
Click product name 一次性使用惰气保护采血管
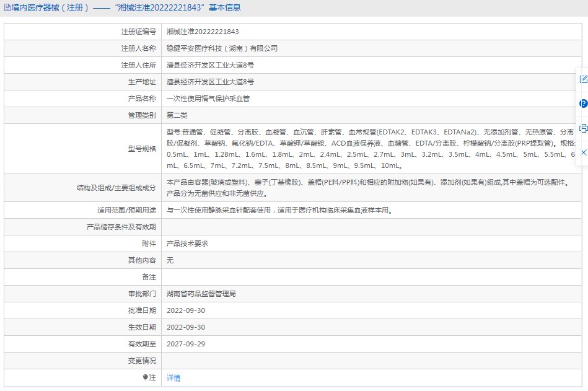pos(208,99)
